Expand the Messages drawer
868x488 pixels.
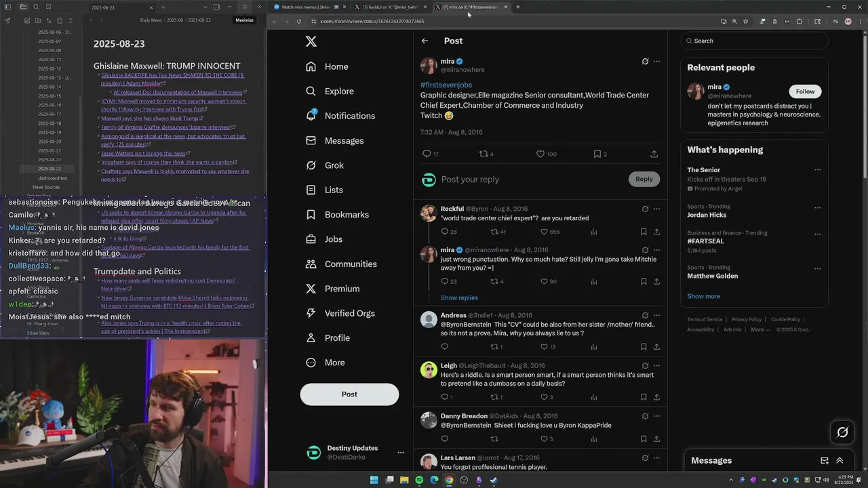[x=840, y=460]
